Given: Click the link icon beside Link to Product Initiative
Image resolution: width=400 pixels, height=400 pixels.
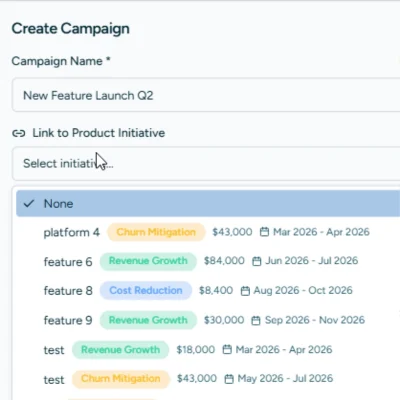Looking at the screenshot, I should pos(19,133).
